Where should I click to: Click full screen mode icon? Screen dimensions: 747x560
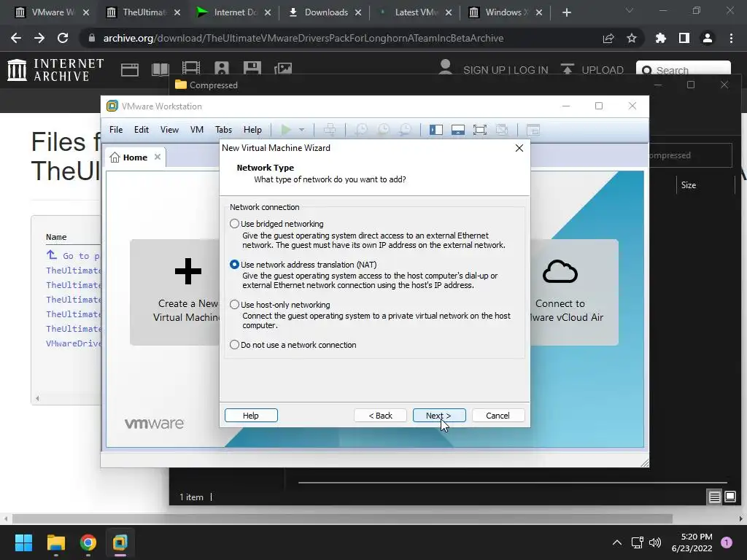(480, 130)
